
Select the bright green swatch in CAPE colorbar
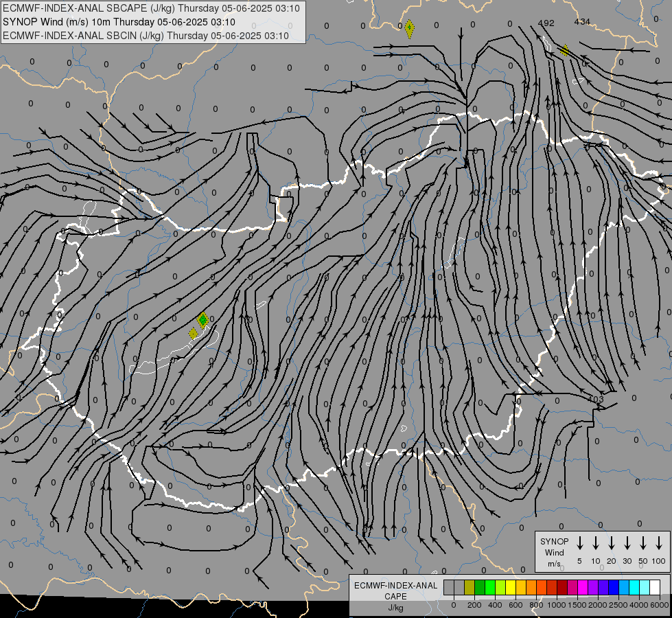490,587
